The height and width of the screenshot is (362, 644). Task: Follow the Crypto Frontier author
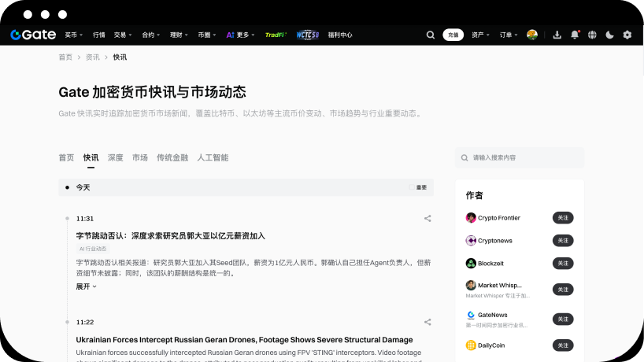[x=562, y=218]
